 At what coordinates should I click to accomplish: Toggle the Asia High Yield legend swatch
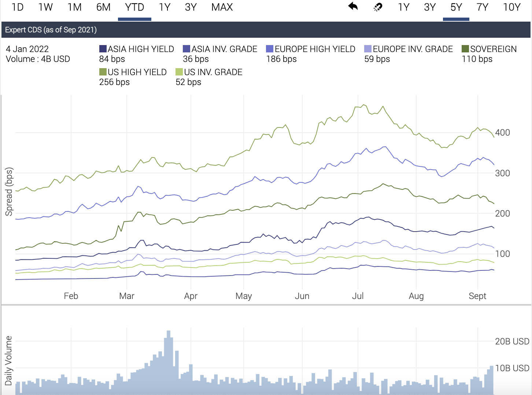click(x=103, y=49)
